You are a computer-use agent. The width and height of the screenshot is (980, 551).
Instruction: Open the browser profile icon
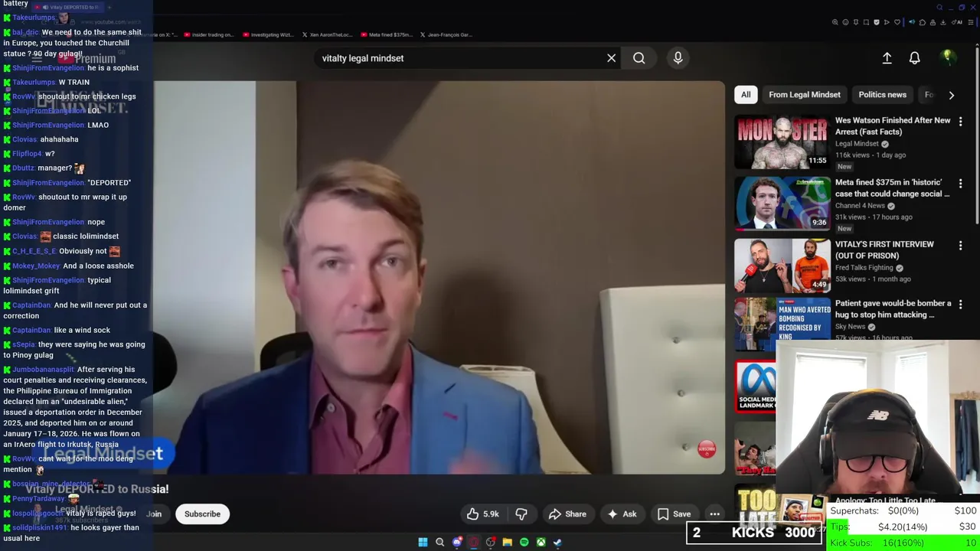(933, 22)
